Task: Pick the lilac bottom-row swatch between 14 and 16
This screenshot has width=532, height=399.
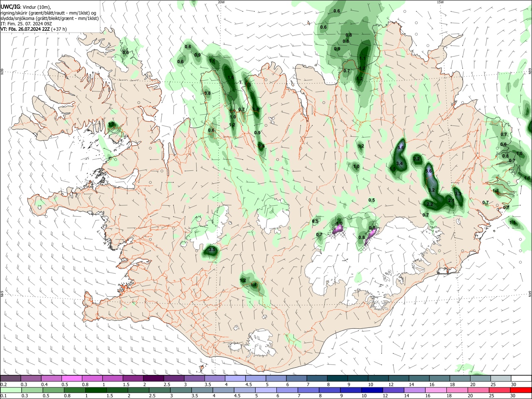Action: pos(415,390)
